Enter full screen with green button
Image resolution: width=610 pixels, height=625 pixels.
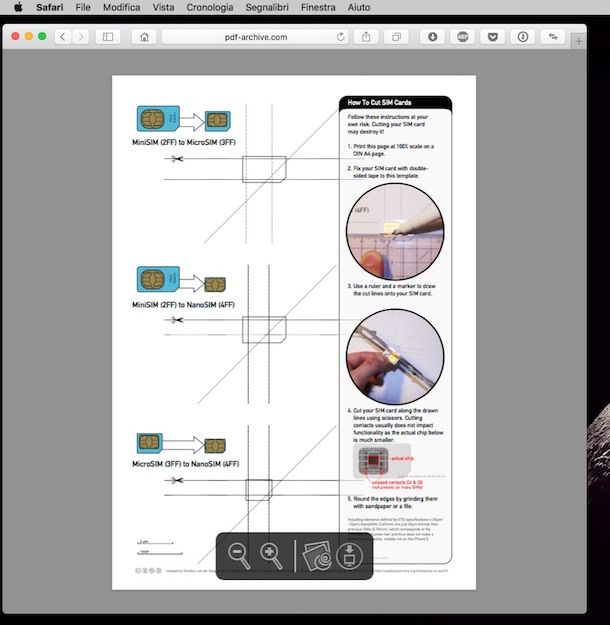coord(42,37)
